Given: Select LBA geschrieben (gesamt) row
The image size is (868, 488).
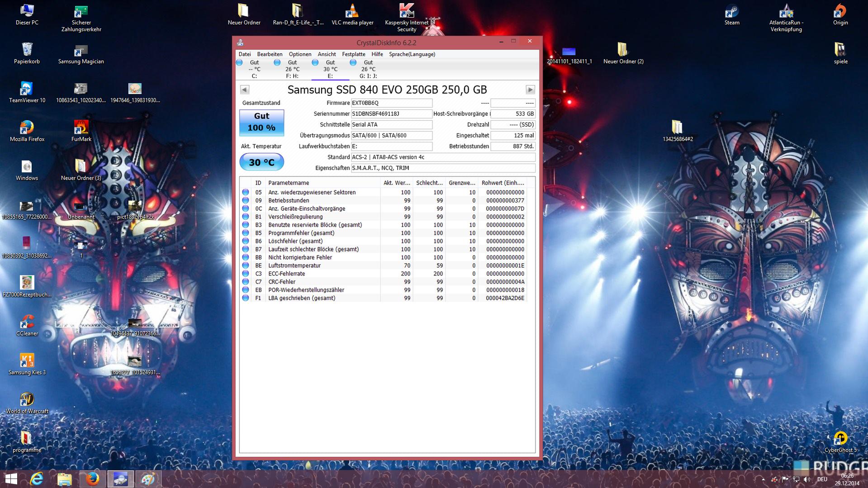Looking at the screenshot, I should coord(384,298).
